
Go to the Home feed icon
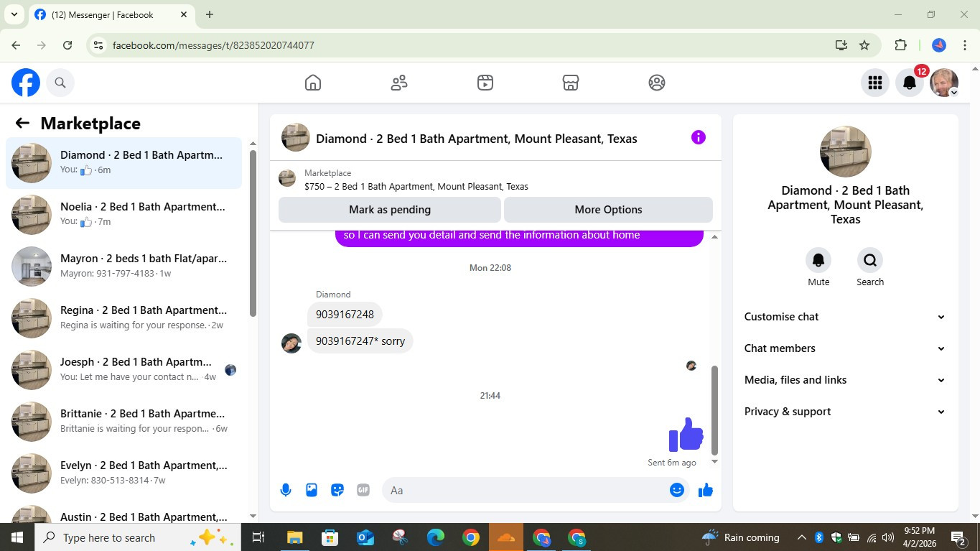[313, 83]
